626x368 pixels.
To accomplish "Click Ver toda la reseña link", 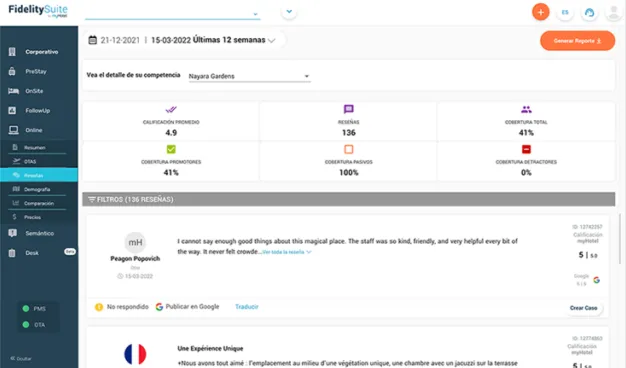I will point(287,252).
